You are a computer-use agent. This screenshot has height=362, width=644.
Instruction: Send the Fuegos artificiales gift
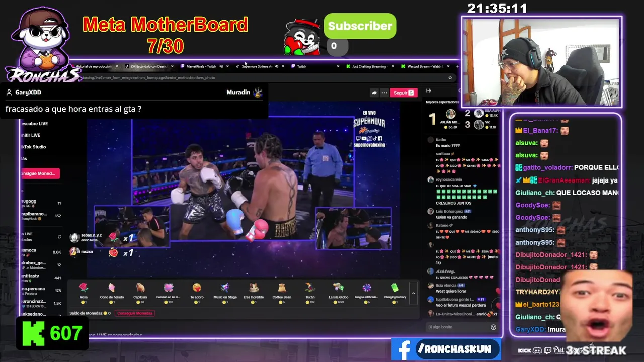[x=367, y=292]
